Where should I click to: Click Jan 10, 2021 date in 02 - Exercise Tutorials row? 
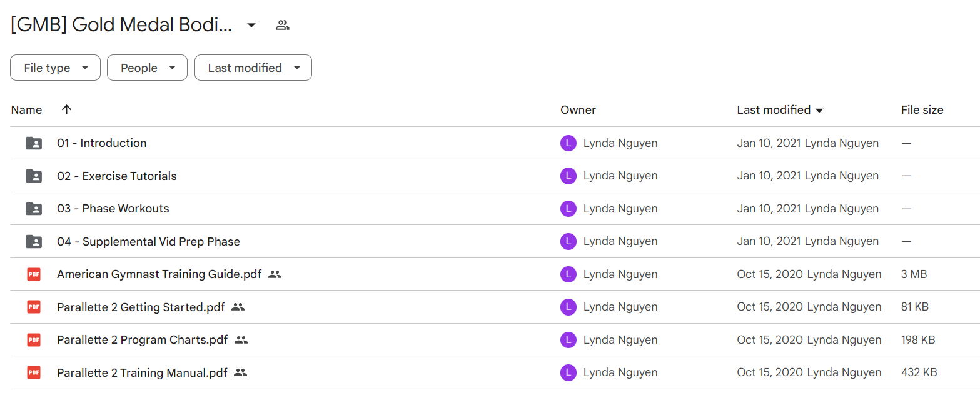769,176
